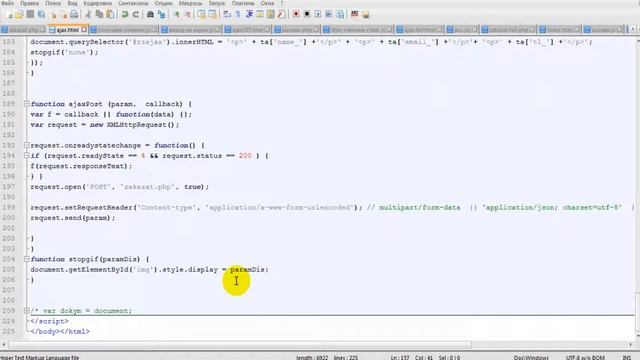640x360 pixels.
Task: Toggle word wrap in the toolbar
Action: 227,15
